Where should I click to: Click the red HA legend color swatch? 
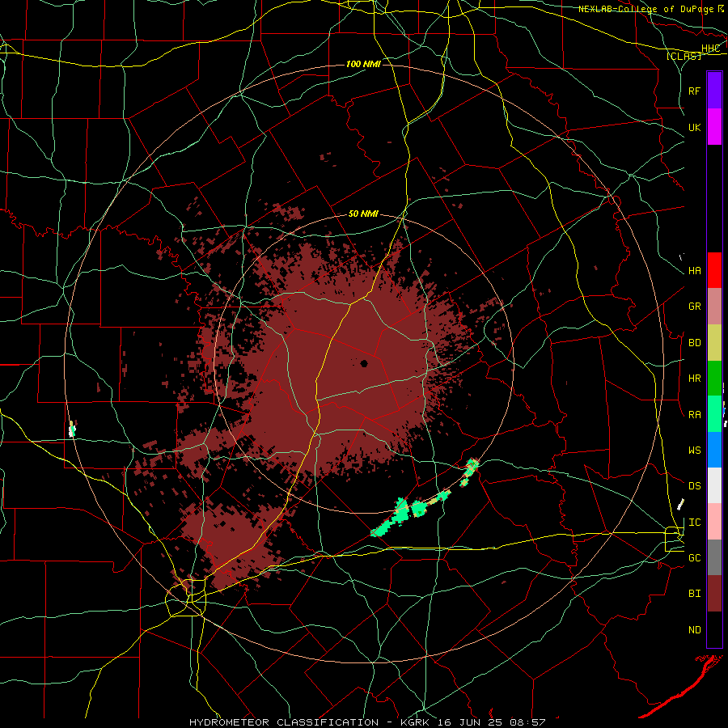714,270
